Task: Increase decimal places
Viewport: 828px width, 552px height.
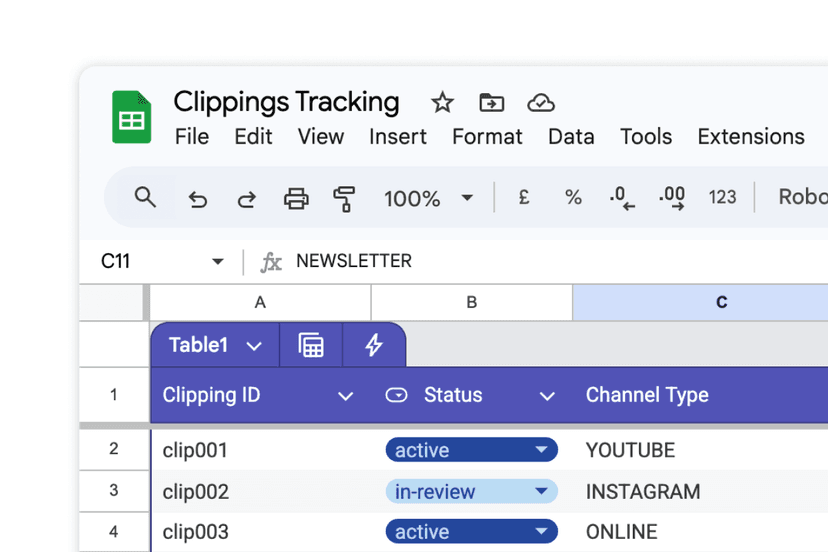Action: click(672, 198)
